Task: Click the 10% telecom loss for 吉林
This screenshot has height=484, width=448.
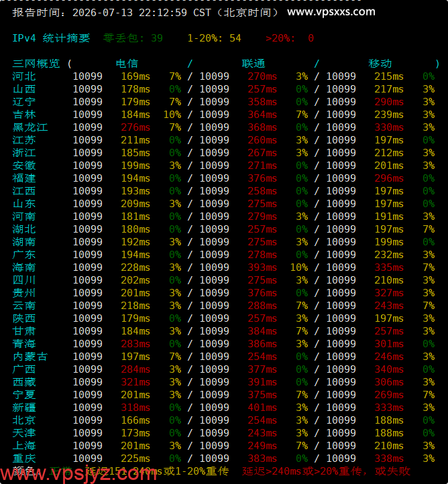Action: 172,115
